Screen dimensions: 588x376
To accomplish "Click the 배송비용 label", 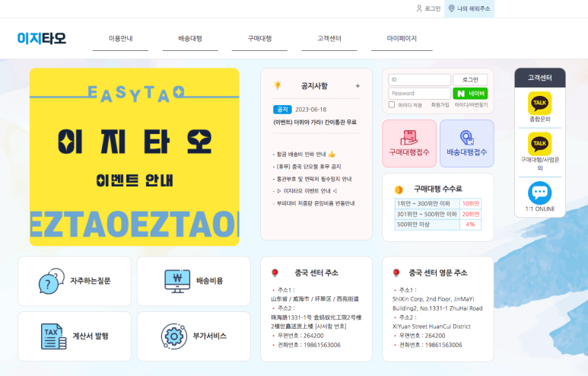I will click(210, 281).
